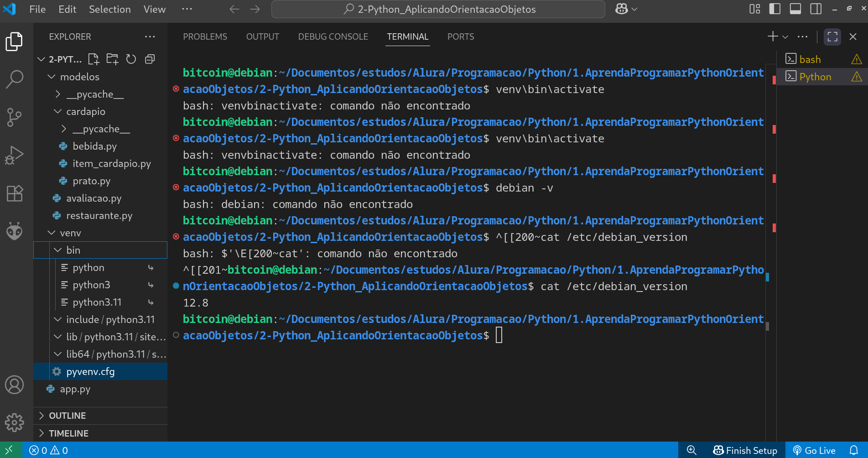Viewport: 868px width, 458px height.
Task: Add a new terminal with plus icon
Action: tap(773, 36)
